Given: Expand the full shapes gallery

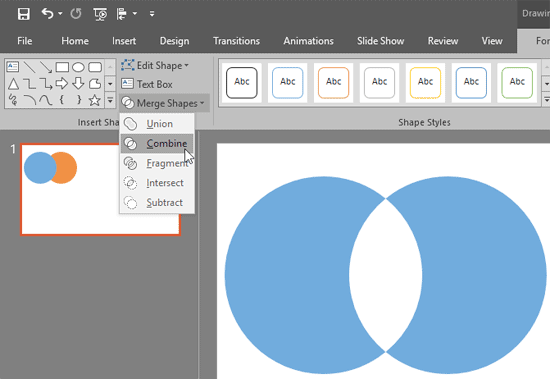Looking at the screenshot, I should [110, 100].
